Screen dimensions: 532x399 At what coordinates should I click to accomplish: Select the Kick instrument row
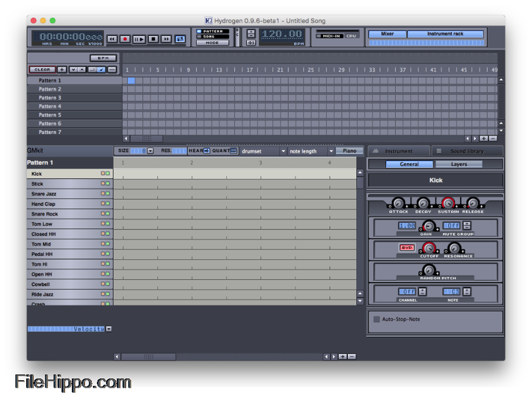click(70, 174)
